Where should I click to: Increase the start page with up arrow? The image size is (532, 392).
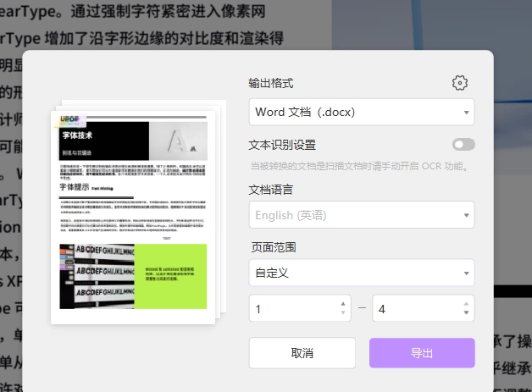(x=343, y=304)
